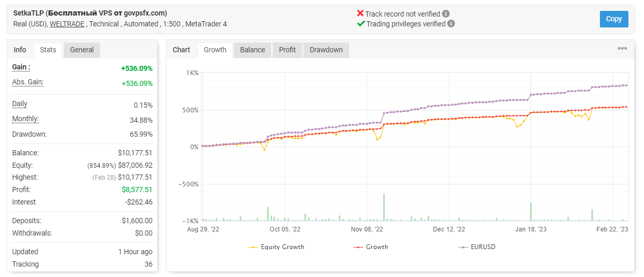Switch to the Balance chart tab
The width and height of the screenshot is (644, 277).
pos(253,50)
